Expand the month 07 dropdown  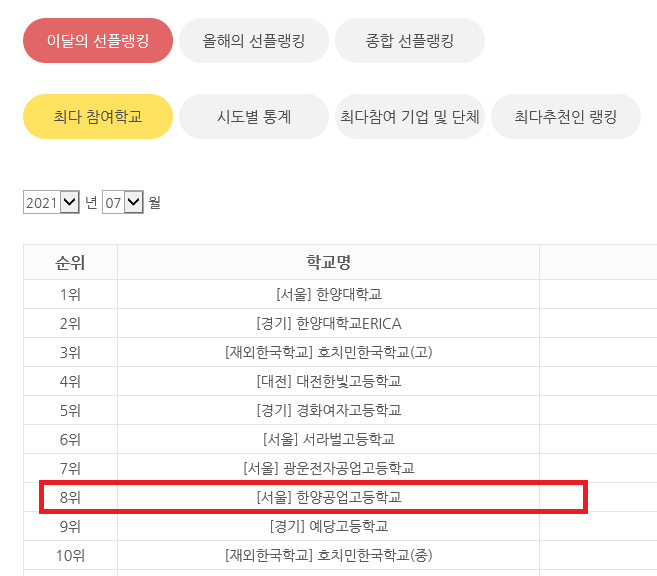tap(123, 202)
